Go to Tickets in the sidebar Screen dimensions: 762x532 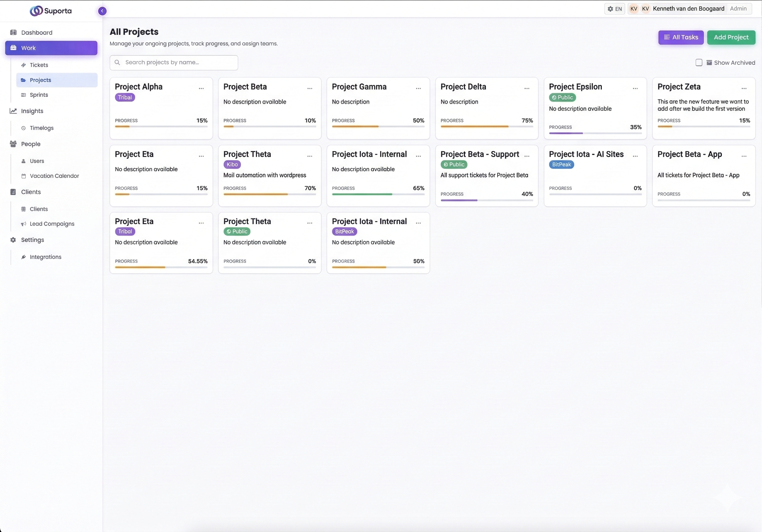pyautogui.click(x=39, y=65)
